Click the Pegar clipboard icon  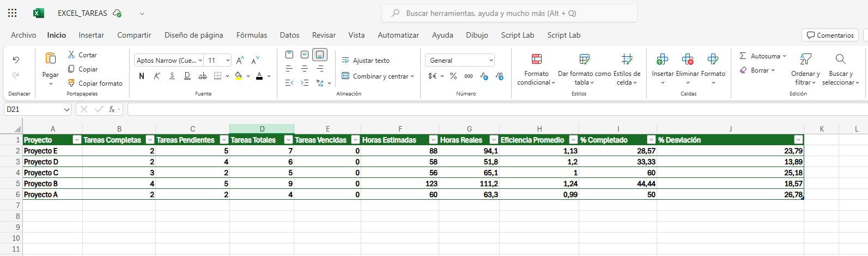coord(51,58)
